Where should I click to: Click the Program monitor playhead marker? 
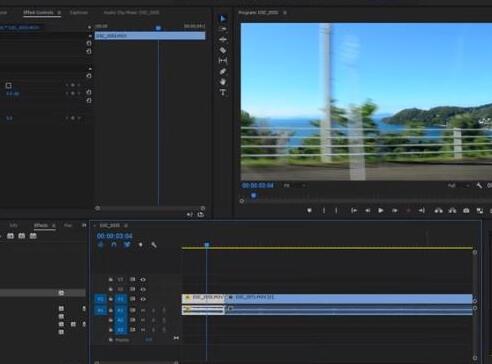254,196
